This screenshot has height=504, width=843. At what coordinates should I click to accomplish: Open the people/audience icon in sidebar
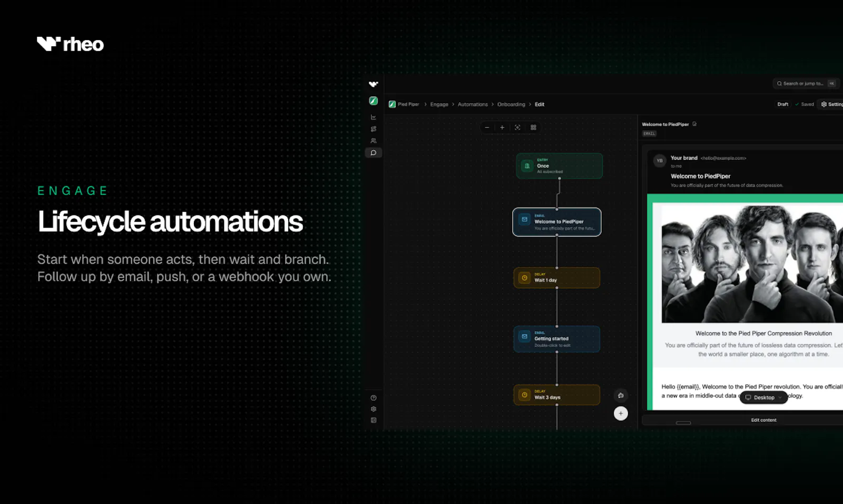[x=374, y=141]
